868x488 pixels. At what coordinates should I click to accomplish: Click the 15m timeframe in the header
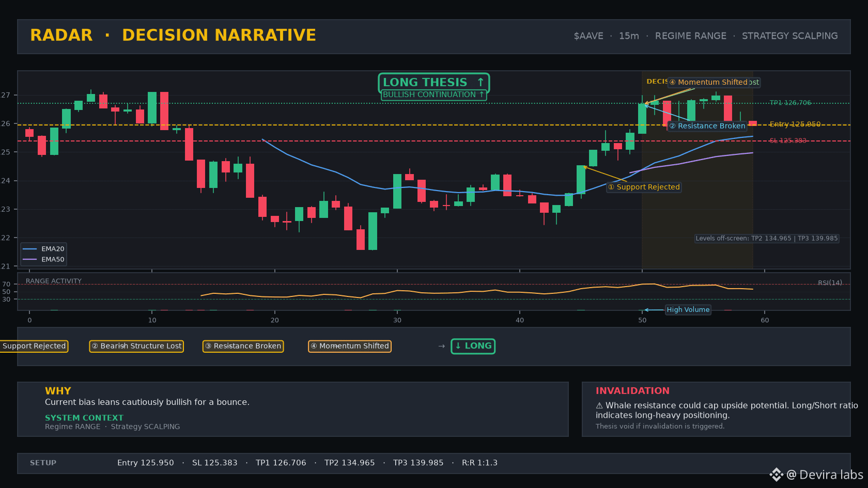pyautogui.click(x=629, y=36)
